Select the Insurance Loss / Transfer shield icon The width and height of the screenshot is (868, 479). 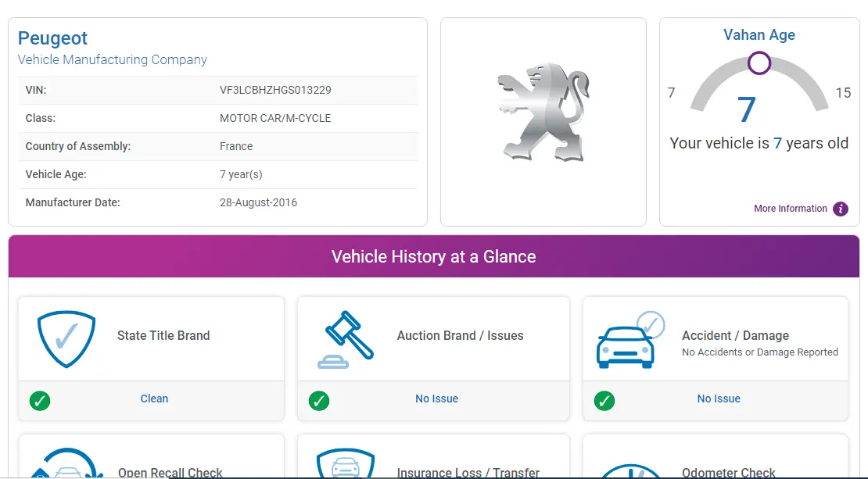(x=345, y=466)
